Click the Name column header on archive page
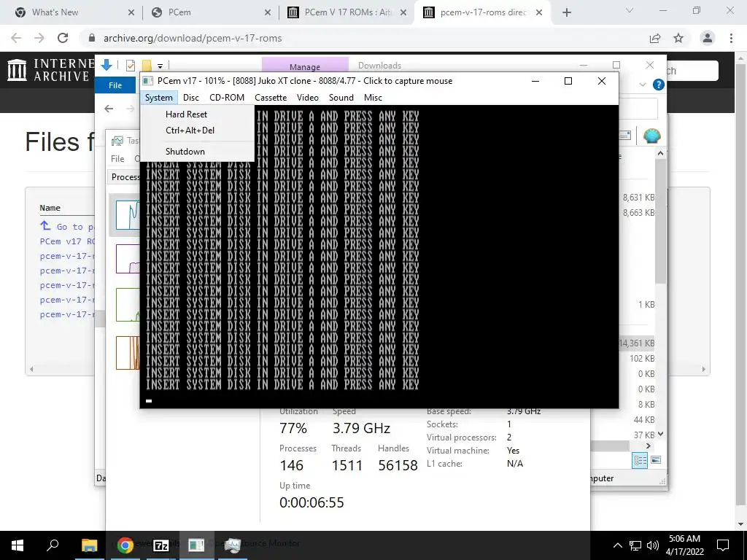The height and width of the screenshot is (560, 747). (x=50, y=208)
